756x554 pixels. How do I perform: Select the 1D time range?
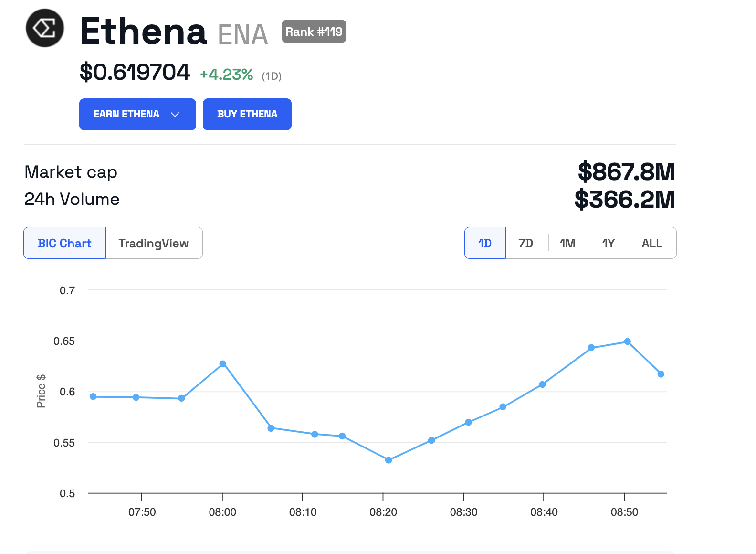(485, 243)
